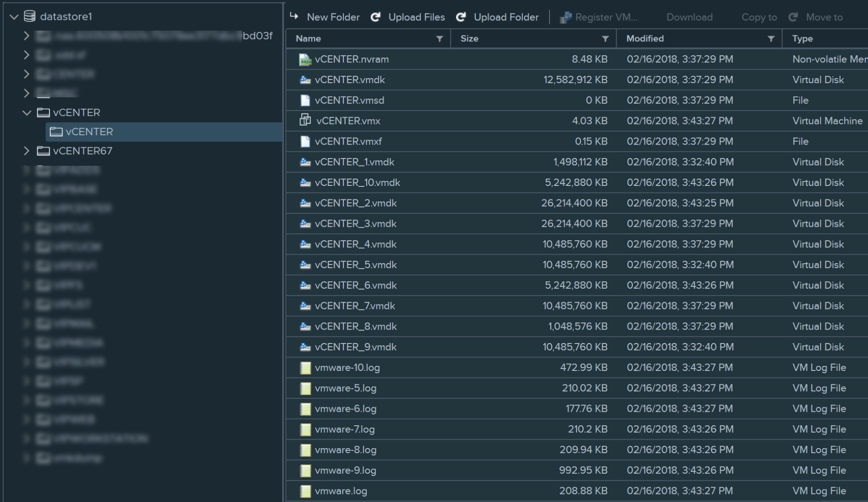Screen dimensions: 868x502
Task: Click the vCENTER_2.vmdk disk icon
Action: coord(305,203)
